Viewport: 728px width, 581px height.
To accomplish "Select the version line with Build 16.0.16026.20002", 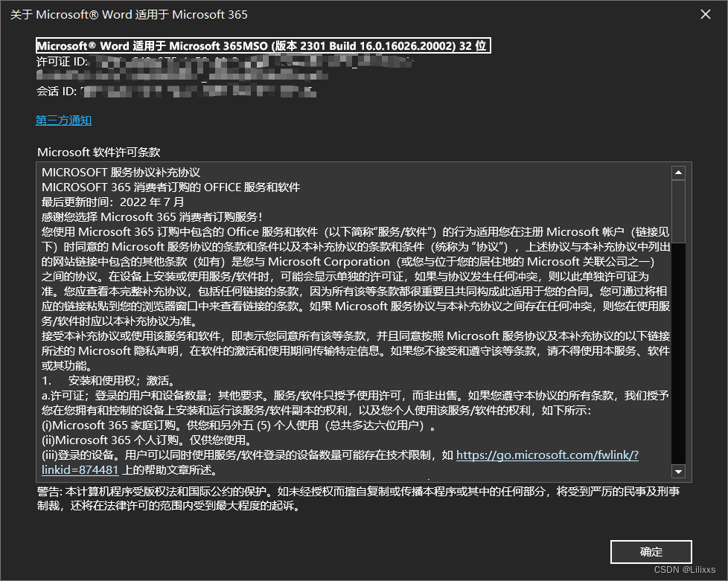I will pos(264,45).
